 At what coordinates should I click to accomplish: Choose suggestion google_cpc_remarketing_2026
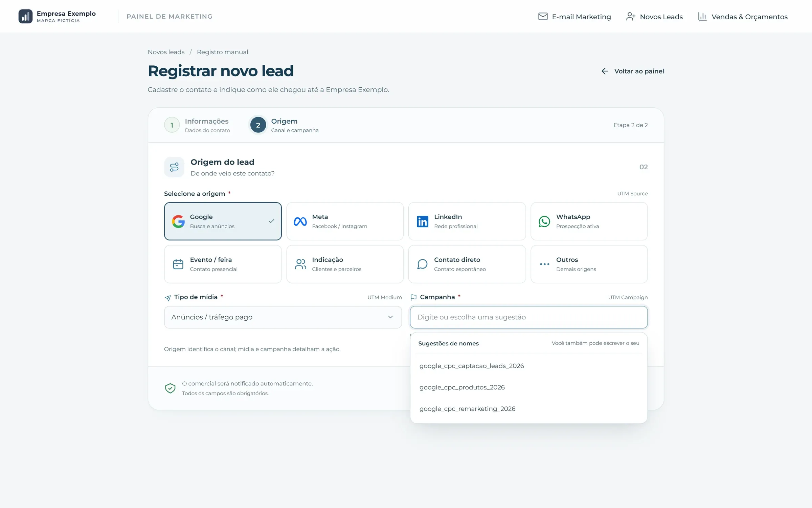528,409
